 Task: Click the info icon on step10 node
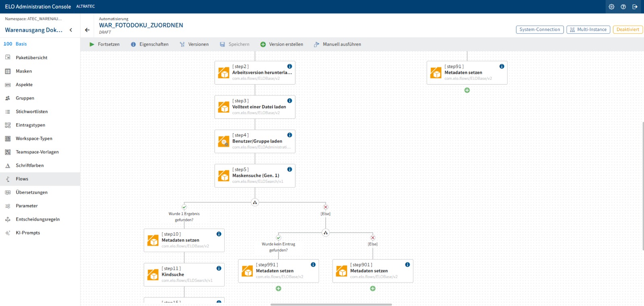pos(219,234)
